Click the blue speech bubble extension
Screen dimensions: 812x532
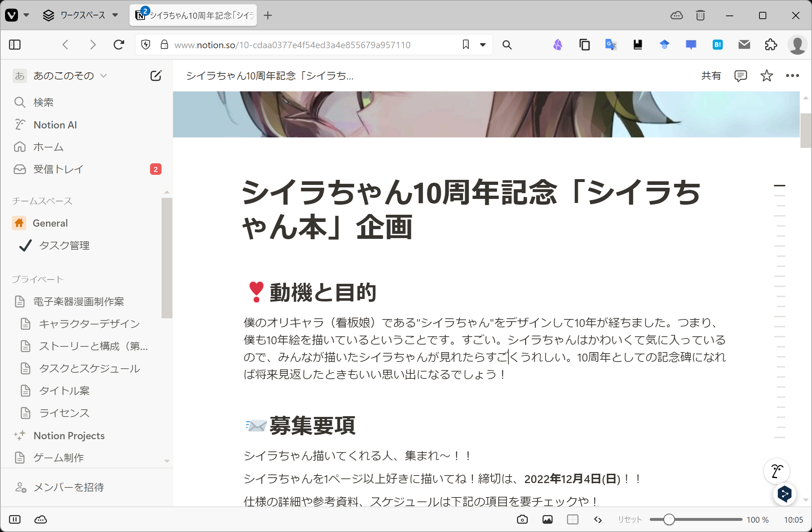point(691,45)
